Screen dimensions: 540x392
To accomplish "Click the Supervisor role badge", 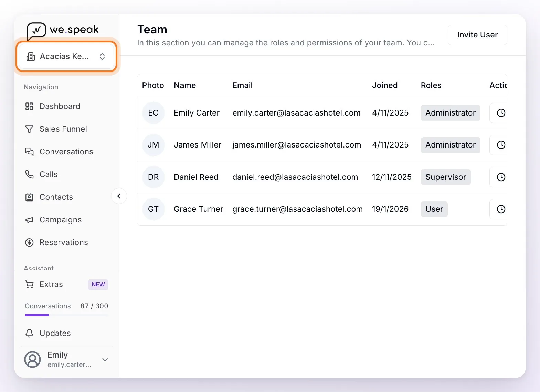I will (446, 177).
